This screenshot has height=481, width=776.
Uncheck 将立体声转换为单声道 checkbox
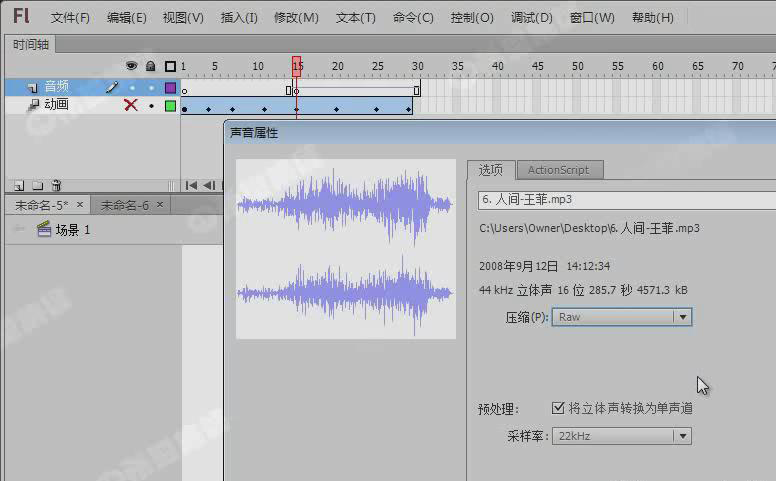pyautogui.click(x=559, y=408)
